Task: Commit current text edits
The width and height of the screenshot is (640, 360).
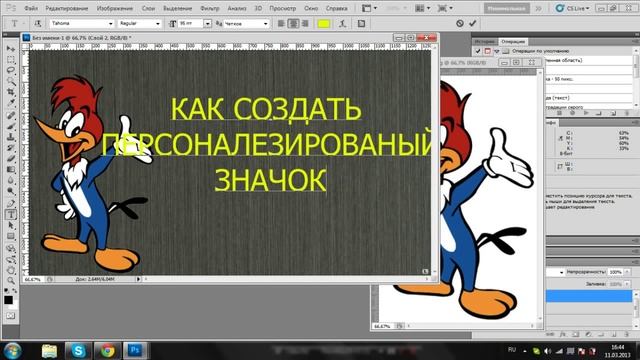Action: click(x=473, y=24)
